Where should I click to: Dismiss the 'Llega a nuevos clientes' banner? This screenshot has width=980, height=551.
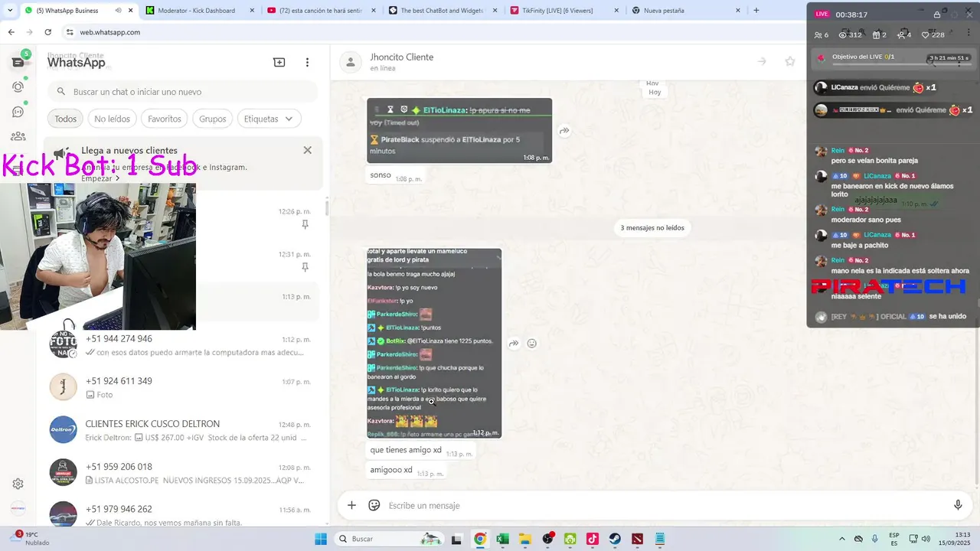click(307, 150)
